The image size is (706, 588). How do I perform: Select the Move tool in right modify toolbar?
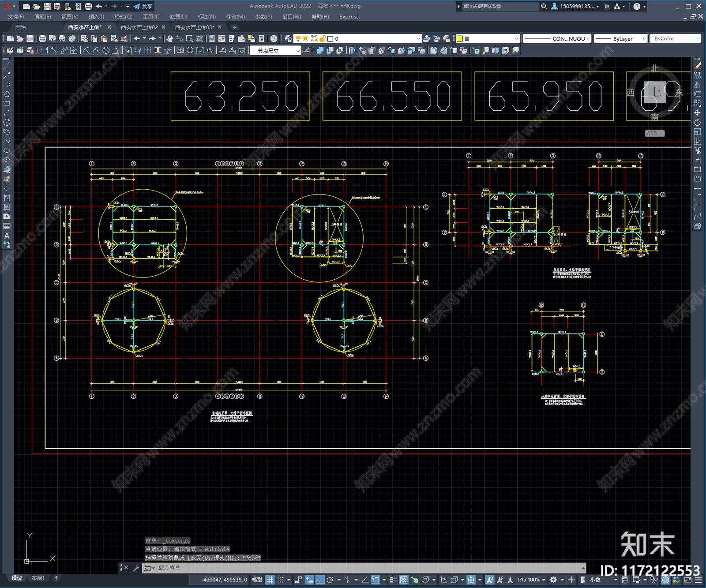coord(697,113)
